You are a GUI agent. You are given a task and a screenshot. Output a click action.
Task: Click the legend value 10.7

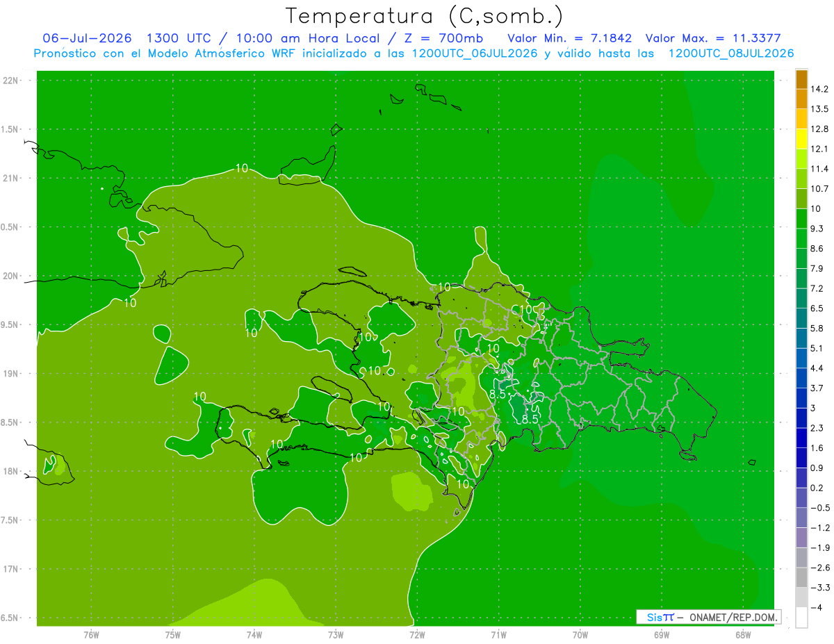point(819,189)
